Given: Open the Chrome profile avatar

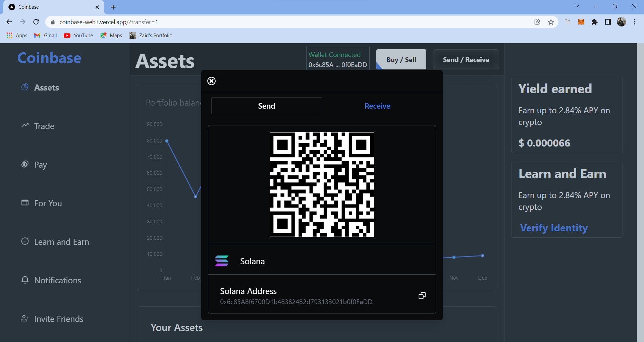Looking at the screenshot, I should (x=622, y=22).
